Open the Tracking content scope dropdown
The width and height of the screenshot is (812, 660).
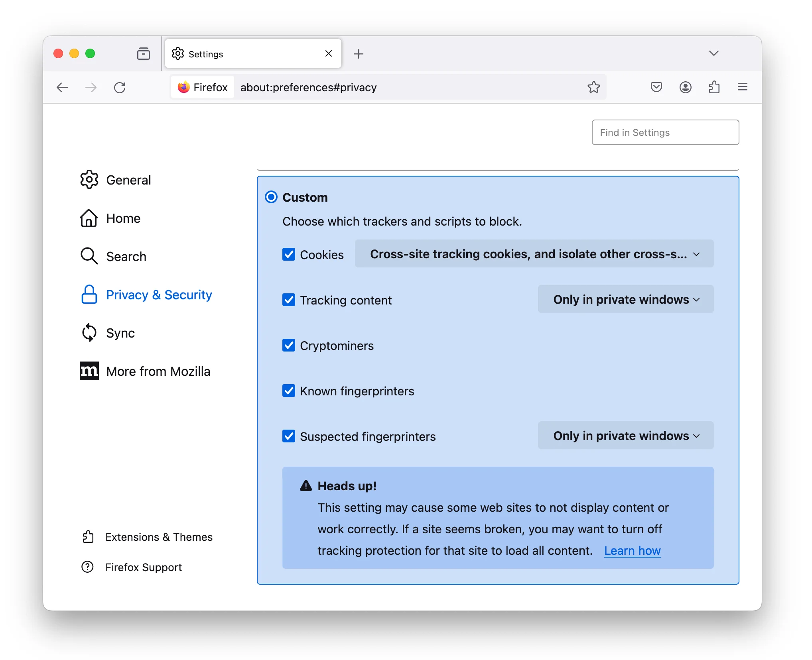625,299
